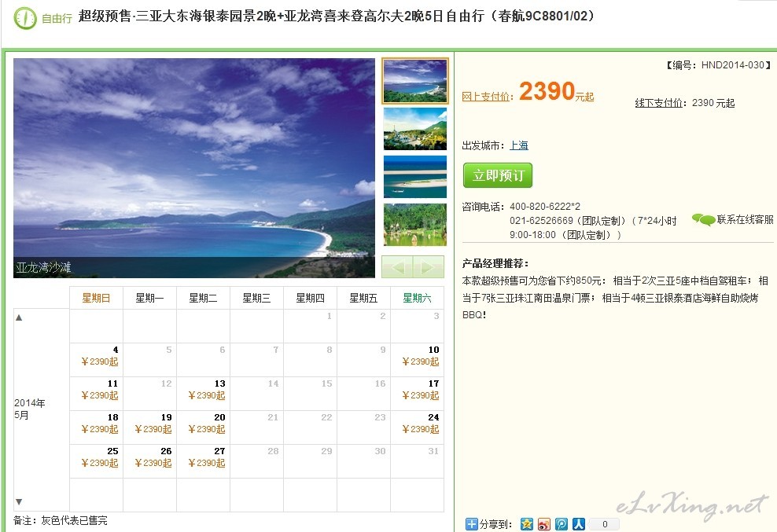Click the 亚龙湾沙滩 image caption
Screen dimensions: 777x532
coord(43,267)
